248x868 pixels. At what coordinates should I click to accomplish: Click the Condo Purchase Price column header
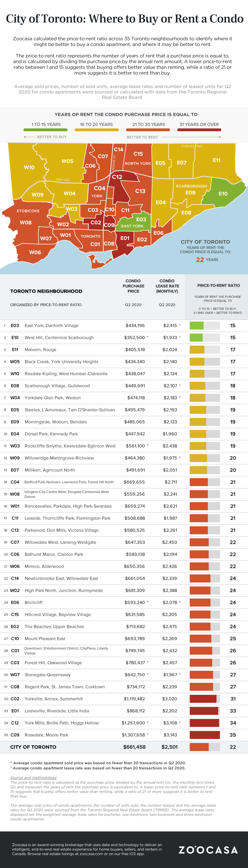pos(133,286)
